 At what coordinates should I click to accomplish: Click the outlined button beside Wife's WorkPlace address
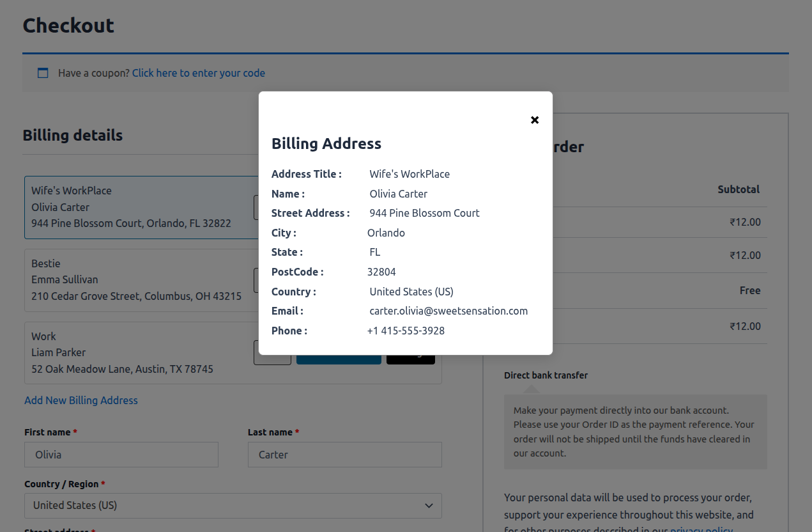(272, 207)
